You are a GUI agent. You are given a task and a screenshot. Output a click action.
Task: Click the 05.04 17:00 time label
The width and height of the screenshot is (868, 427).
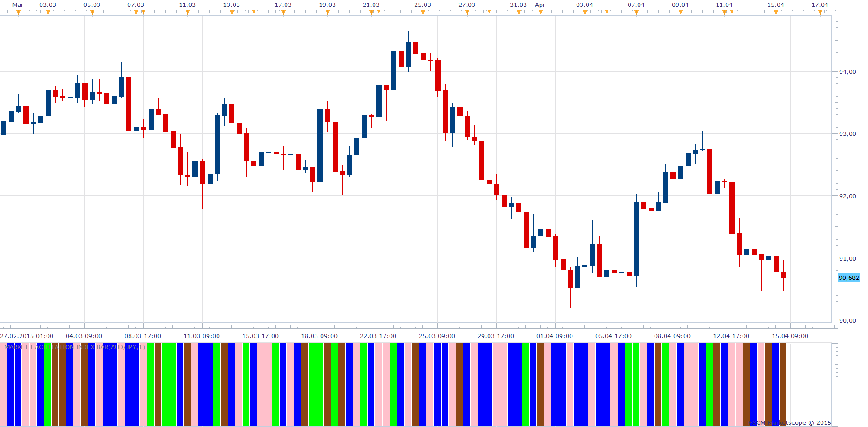[613, 336]
